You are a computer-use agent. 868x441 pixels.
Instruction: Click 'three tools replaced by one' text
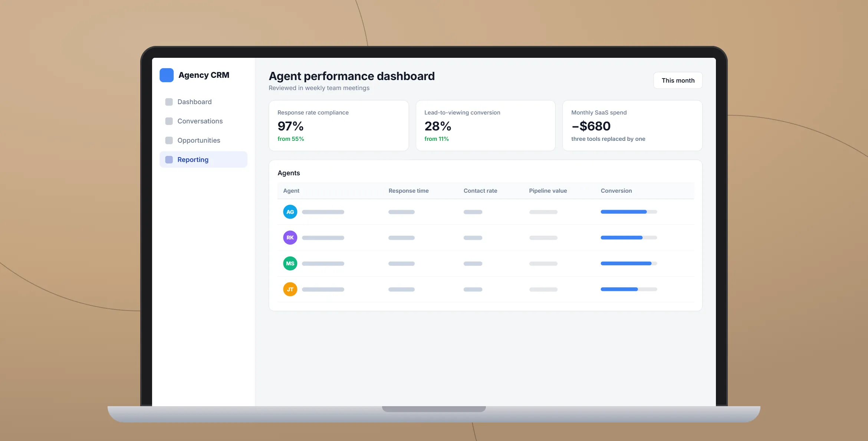point(608,139)
